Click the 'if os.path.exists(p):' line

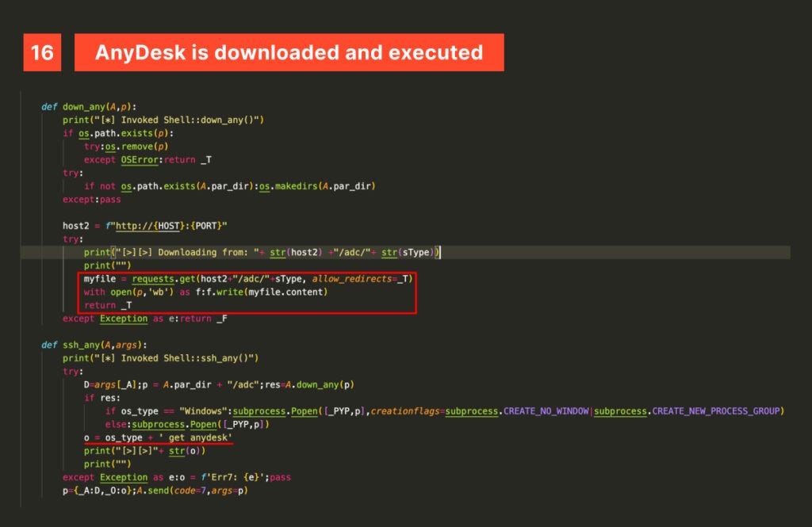(x=118, y=133)
